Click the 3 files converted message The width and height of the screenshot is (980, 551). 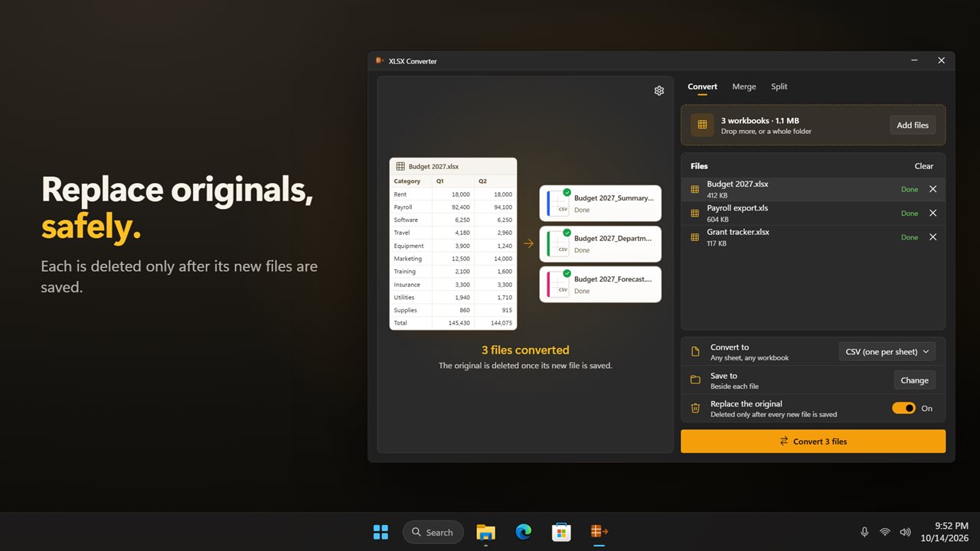[x=525, y=350]
